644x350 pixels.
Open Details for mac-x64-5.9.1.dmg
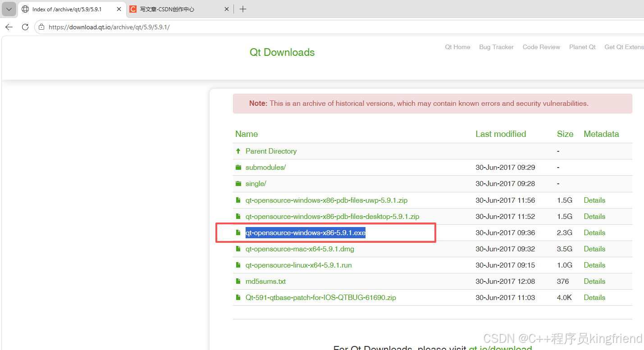coord(594,249)
